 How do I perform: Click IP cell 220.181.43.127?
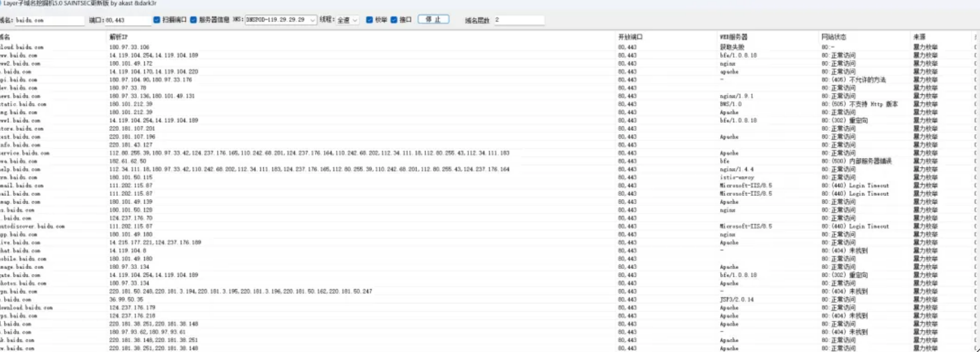(131, 145)
